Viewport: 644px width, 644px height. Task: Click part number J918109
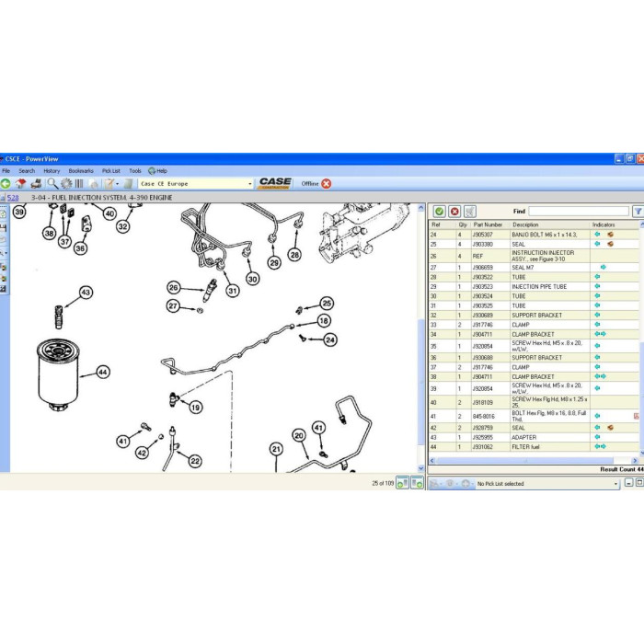[x=482, y=403]
